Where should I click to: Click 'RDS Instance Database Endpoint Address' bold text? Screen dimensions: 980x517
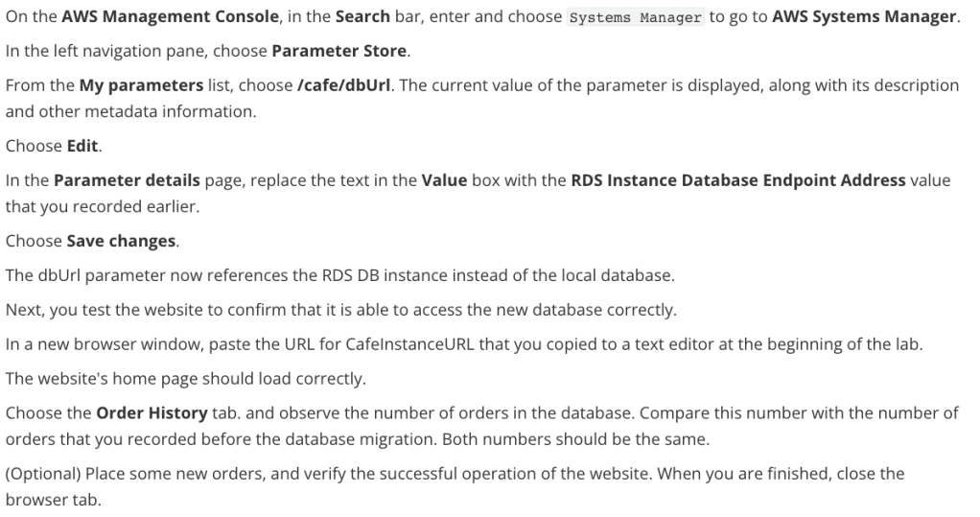click(737, 180)
